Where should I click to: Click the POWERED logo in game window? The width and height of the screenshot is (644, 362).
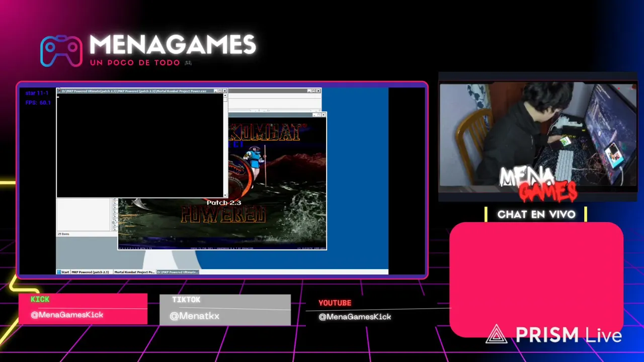click(x=223, y=215)
